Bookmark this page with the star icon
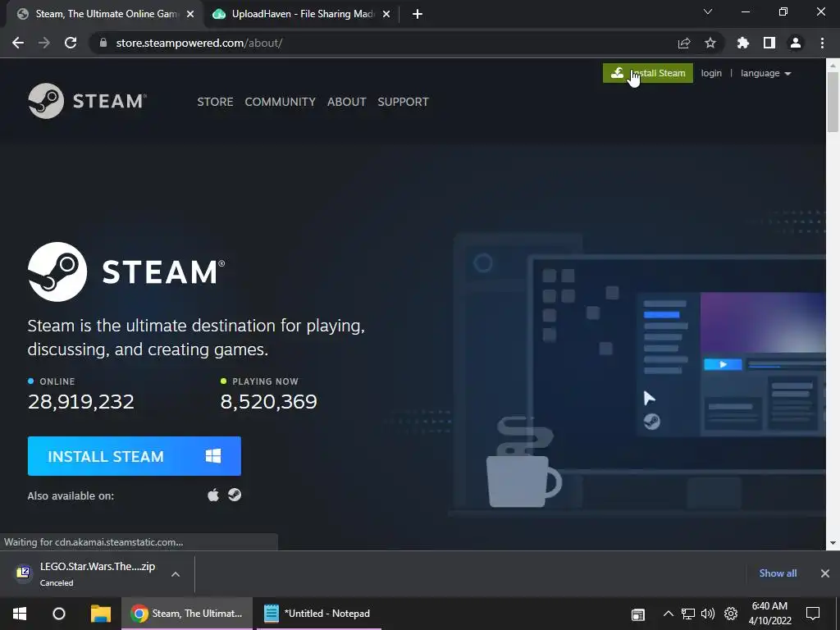This screenshot has width=840, height=630. click(x=710, y=43)
